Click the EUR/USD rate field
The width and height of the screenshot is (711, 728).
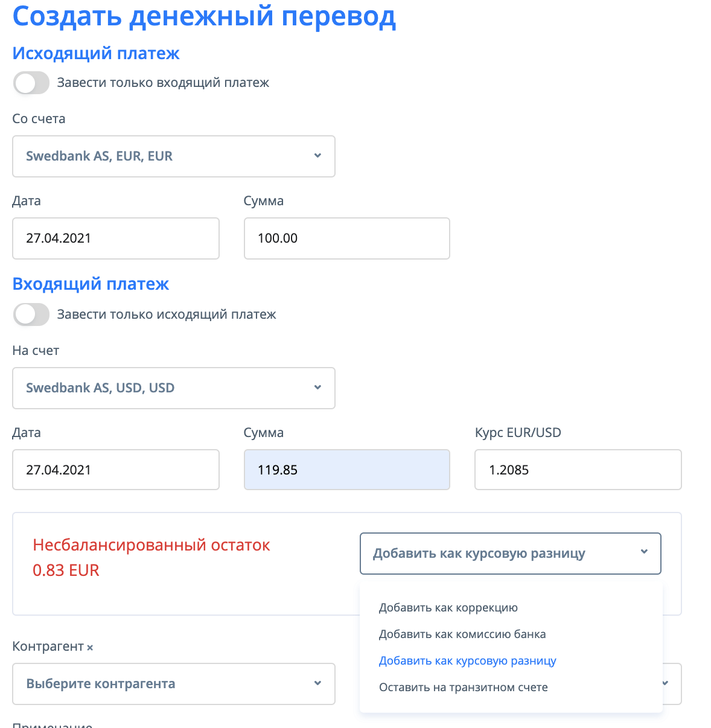click(x=578, y=470)
